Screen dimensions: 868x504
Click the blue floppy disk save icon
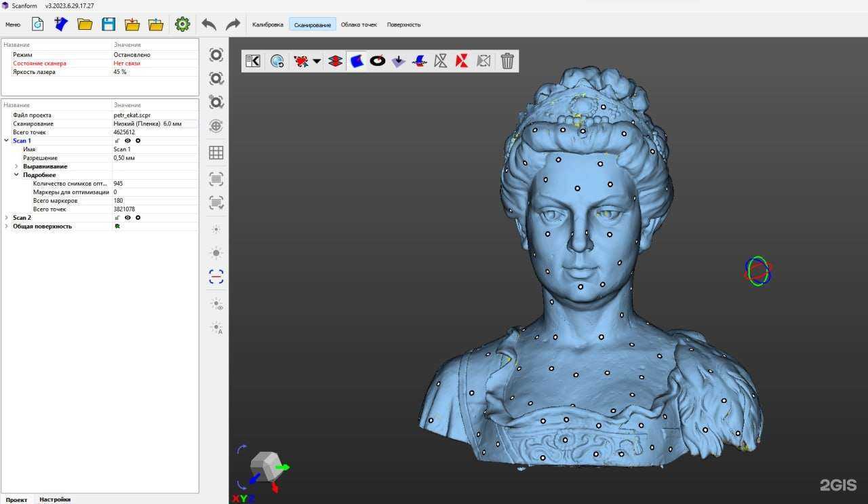[108, 24]
